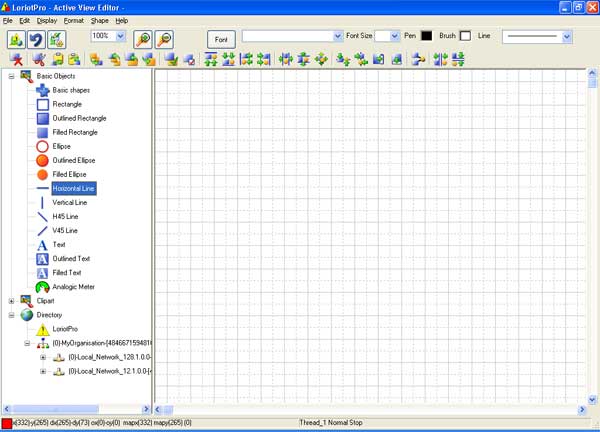Click the Brush white color swatch
The width and height of the screenshot is (600, 432).
point(465,36)
